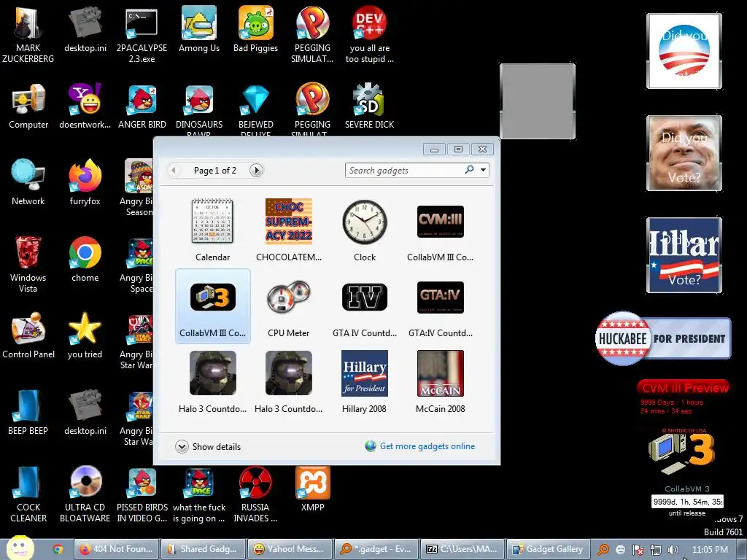747x560 pixels.
Task: Switch to the '404 Not Foun...' Firefox taskbar button
Action: click(x=116, y=550)
